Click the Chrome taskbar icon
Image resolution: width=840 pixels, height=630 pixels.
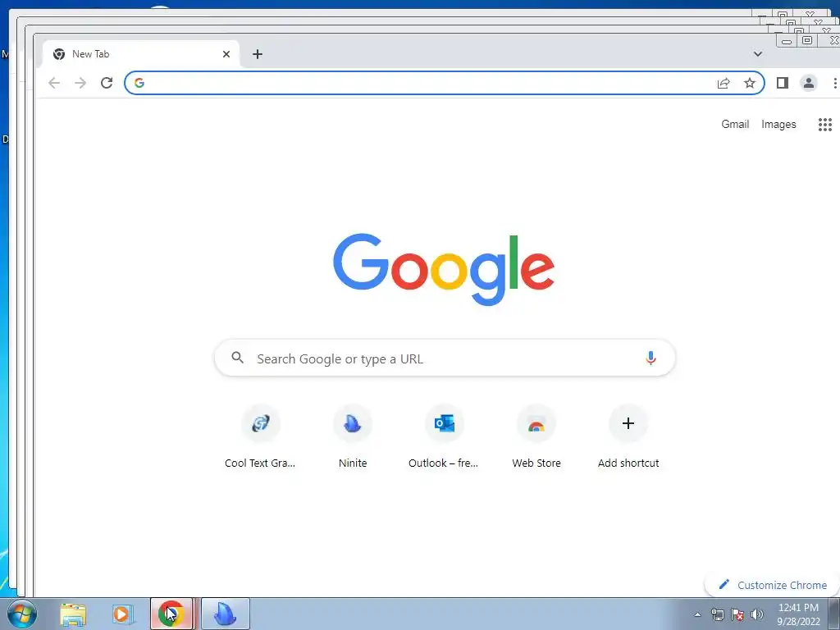171,614
